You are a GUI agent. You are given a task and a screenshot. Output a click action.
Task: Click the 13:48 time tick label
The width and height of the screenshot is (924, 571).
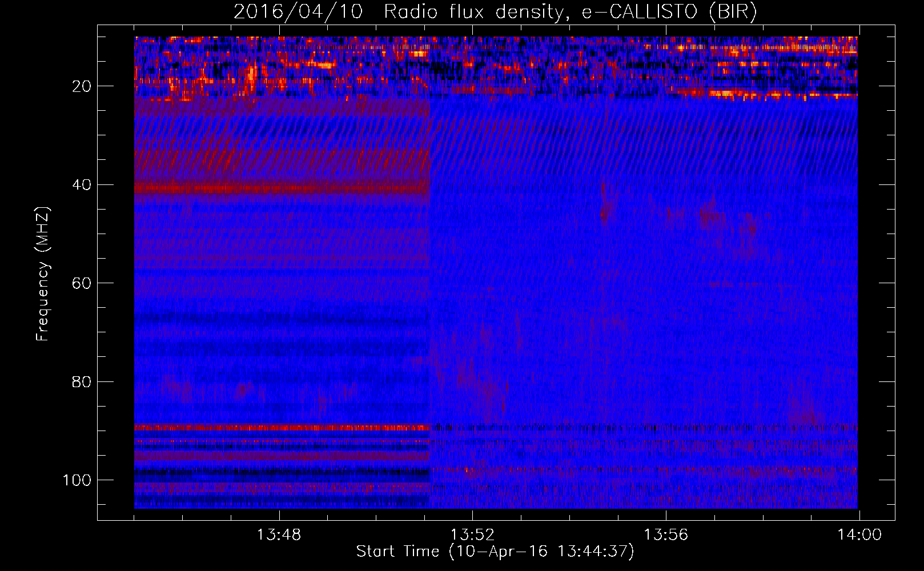click(x=279, y=535)
